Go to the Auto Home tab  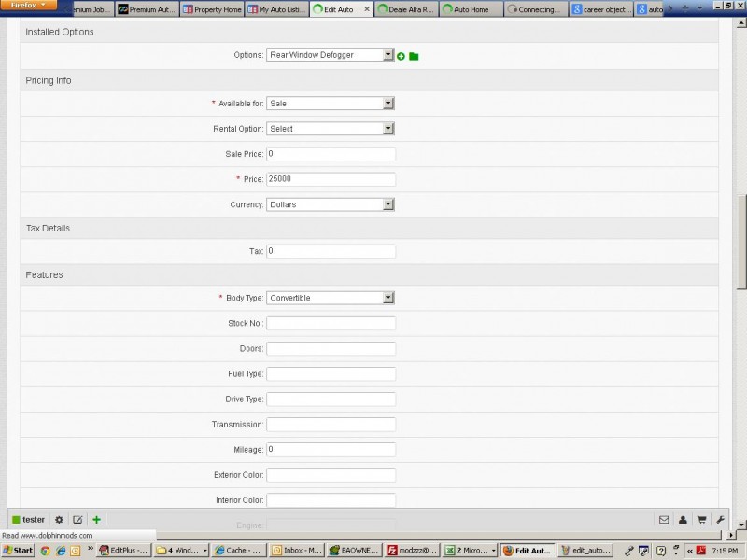[472, 9]
